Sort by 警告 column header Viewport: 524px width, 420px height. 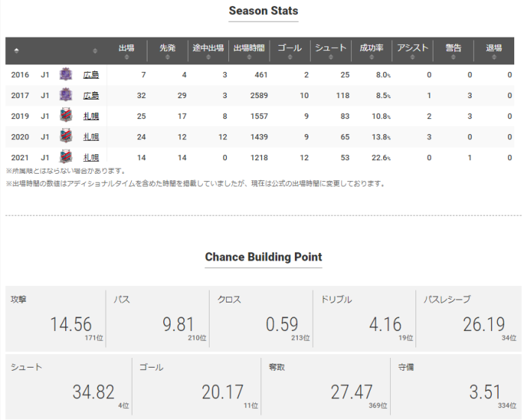[453, 51]
